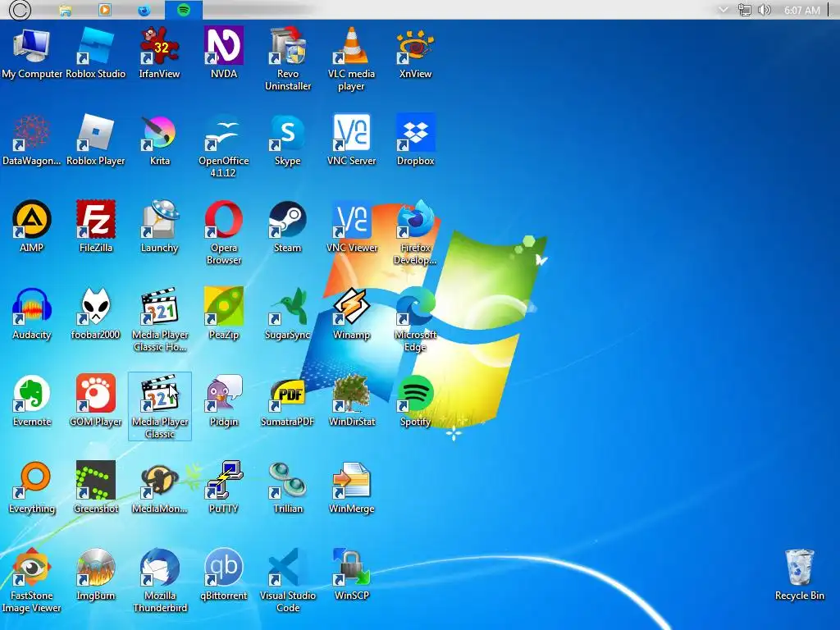Open the VNC Viewer shortcut
This screenshot has width=840, height=630.
click(x=351, y=226)
